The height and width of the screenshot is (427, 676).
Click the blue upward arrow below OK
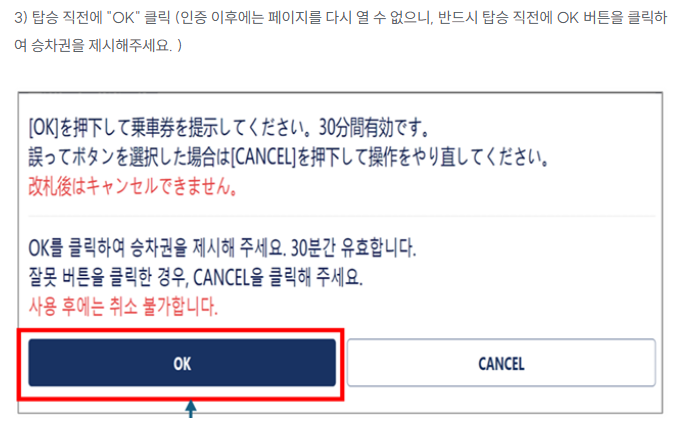coord(191,409)
